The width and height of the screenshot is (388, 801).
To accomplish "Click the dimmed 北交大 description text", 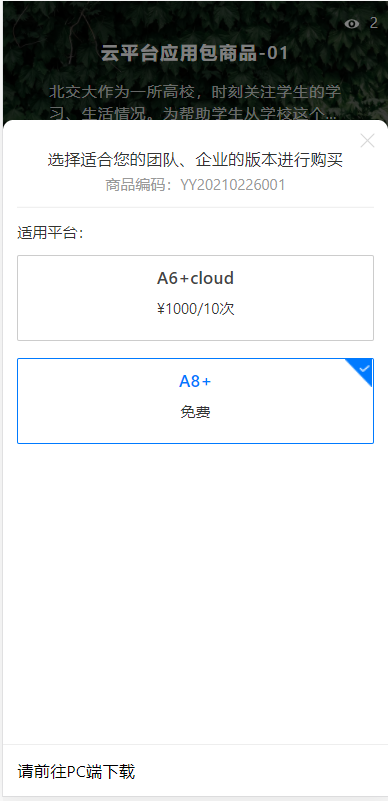I will pos(195,103).
